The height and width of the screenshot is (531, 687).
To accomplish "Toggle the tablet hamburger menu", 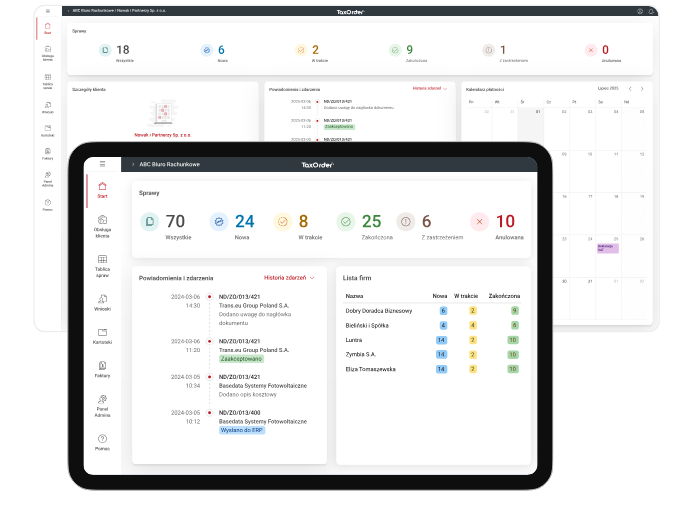I will [x=102, y=164].
